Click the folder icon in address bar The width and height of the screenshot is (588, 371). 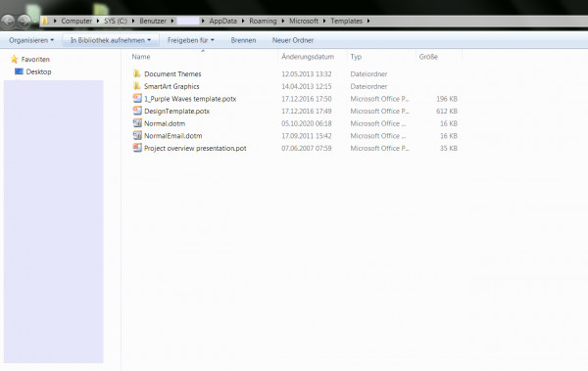coord(45,21)
